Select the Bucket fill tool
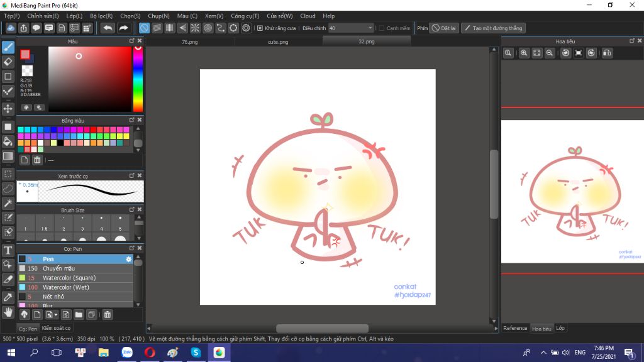644x362 pixels. click(x=8, y=141)
